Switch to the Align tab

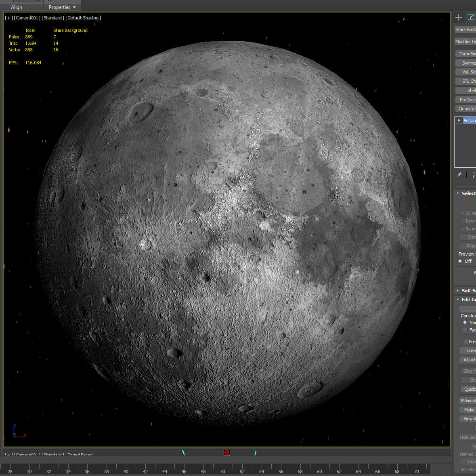pyautogui.click(x=16, y=7)
